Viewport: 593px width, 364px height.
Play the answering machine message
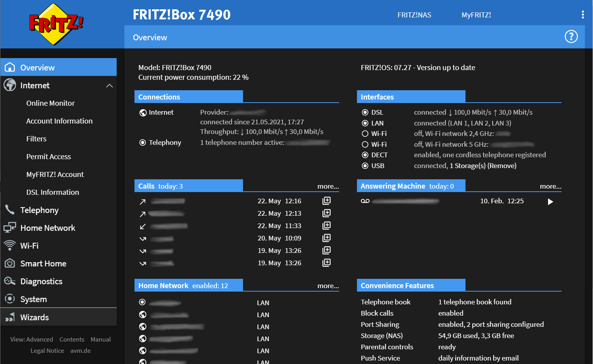(x=550, y=201)
